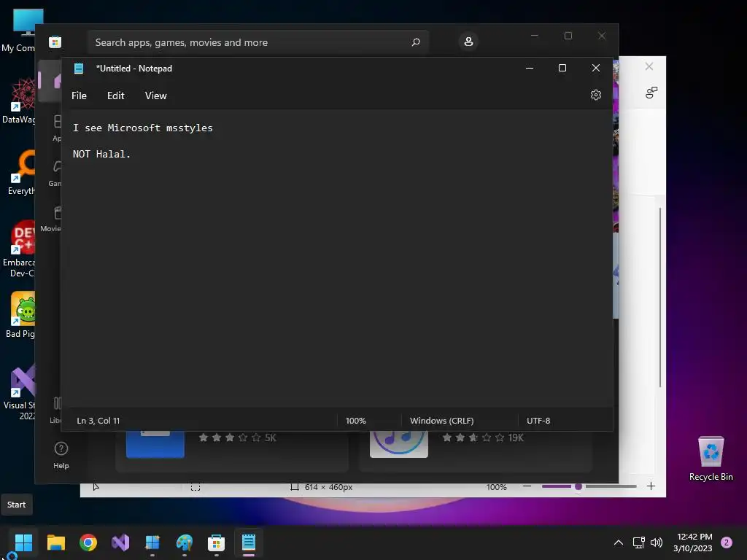
Task: Open Movies section in Store sidebar
Action: 51,219
